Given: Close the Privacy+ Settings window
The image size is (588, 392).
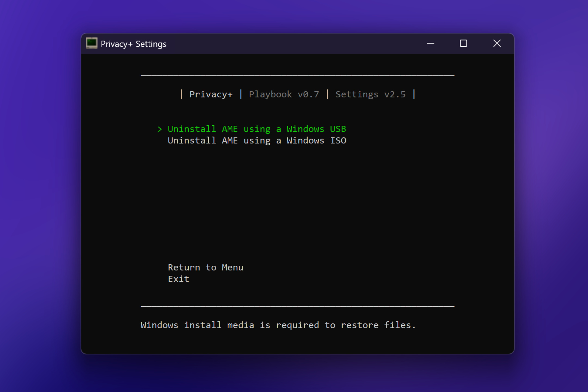Looking at the screenshot, I should coord(497,43).
